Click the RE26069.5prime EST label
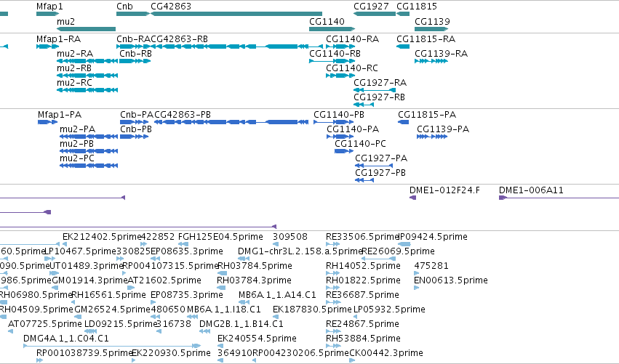619x364 pixels. pyautogui.click(x=399, y=251)
